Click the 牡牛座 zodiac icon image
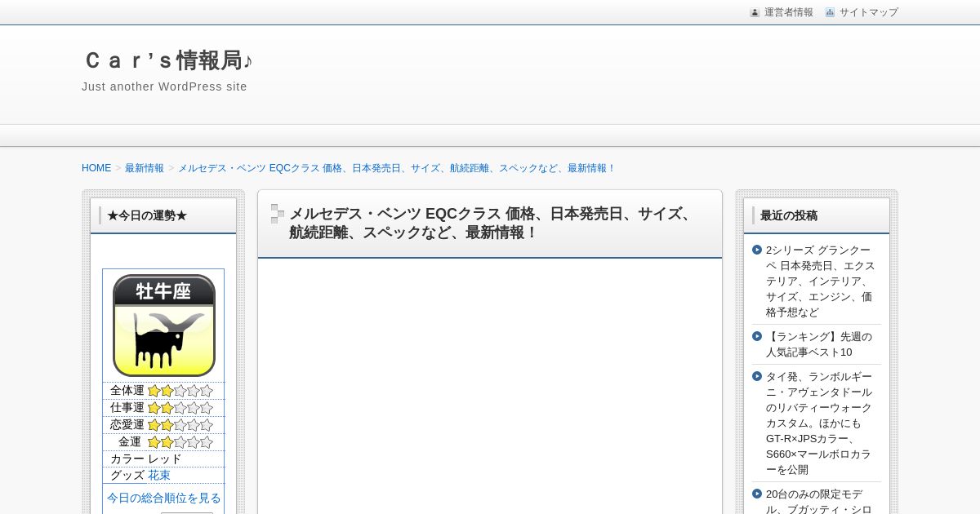 [x=163, y=325]
